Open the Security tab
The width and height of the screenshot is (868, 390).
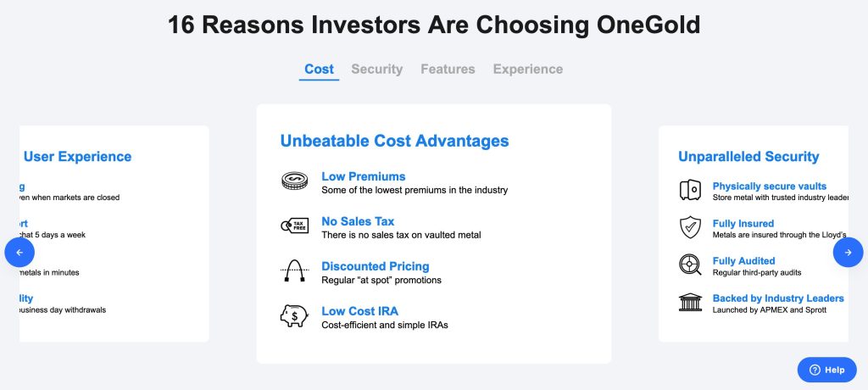(x=376, y=70)
